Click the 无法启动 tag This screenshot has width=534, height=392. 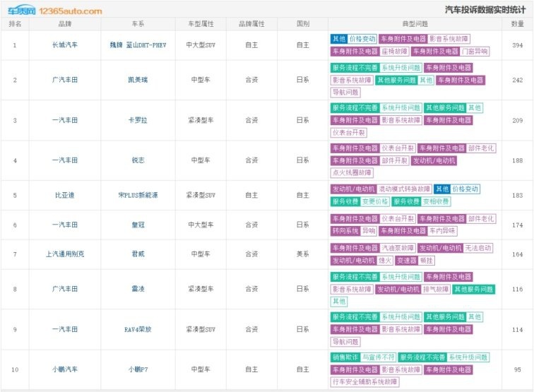click(478, 248)
